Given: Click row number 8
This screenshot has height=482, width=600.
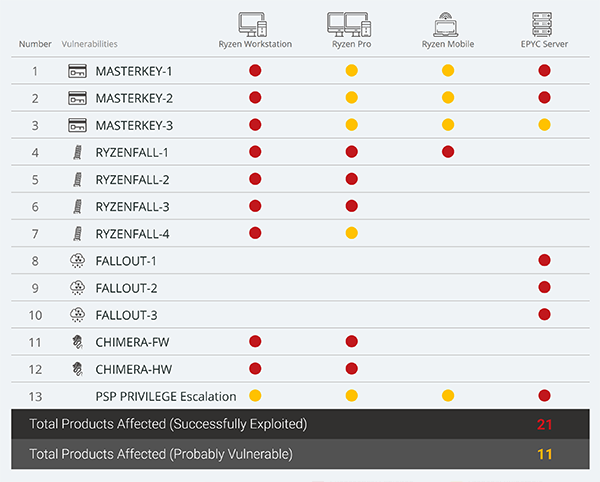Looking at the screenshot, I should tap(35, 261).
